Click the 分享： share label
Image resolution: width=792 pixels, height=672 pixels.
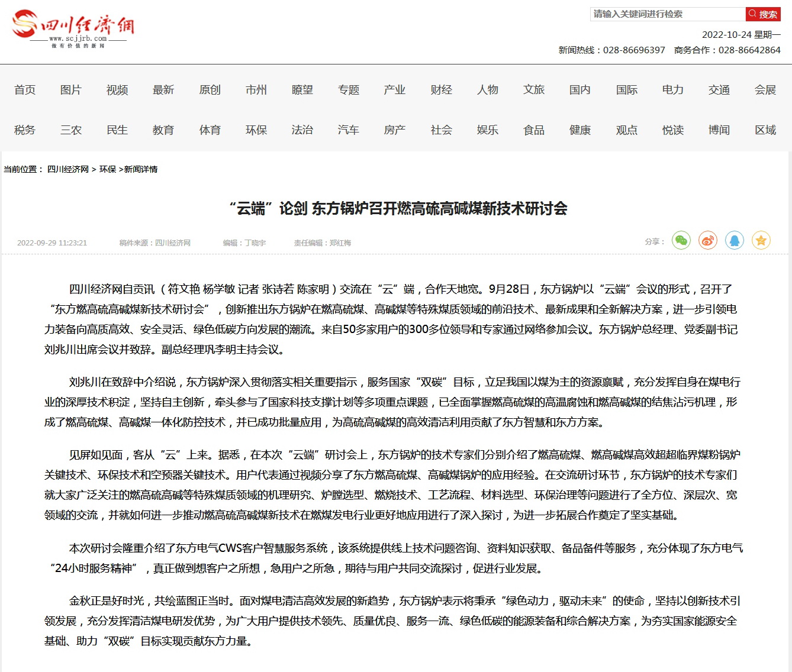(x=655, y=242)
